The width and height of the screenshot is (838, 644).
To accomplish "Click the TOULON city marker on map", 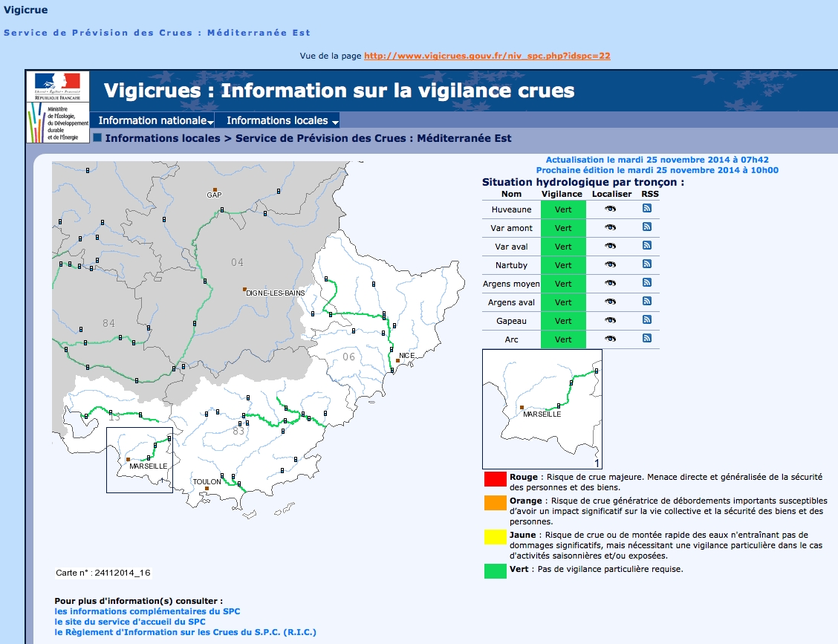I will pos(206,489).
